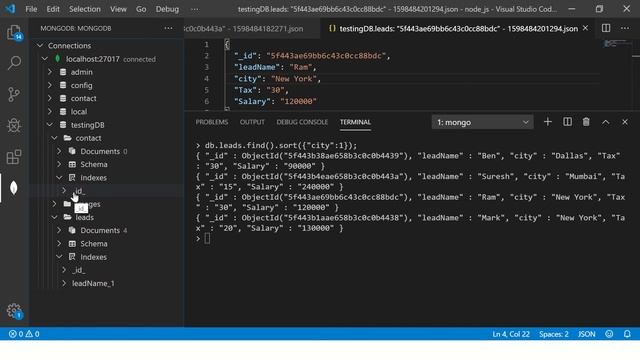Split the terminal pane
This screenshot has height=360, width=640.
pos(567,122)
